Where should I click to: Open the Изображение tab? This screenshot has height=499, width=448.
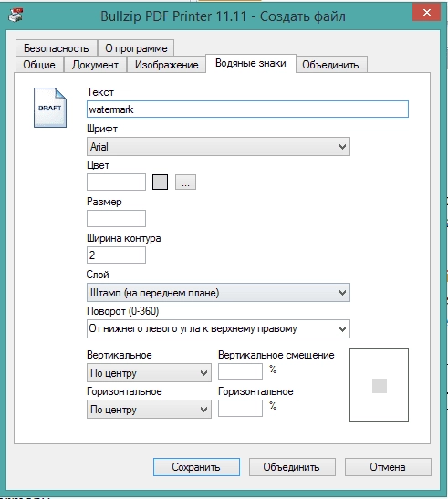tap(166, 65)
